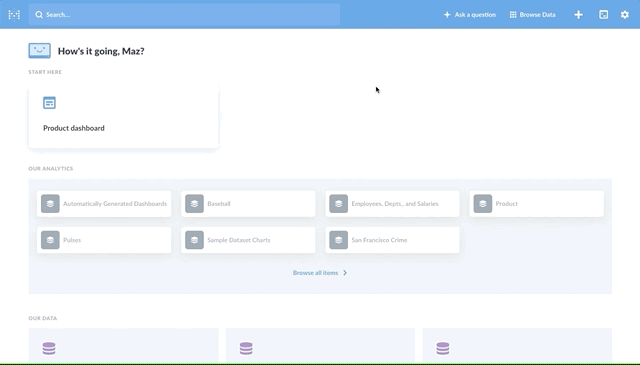640x365 pixels.
Task: Expand chevron next to Browse all items
Action: tap(345, 273)
